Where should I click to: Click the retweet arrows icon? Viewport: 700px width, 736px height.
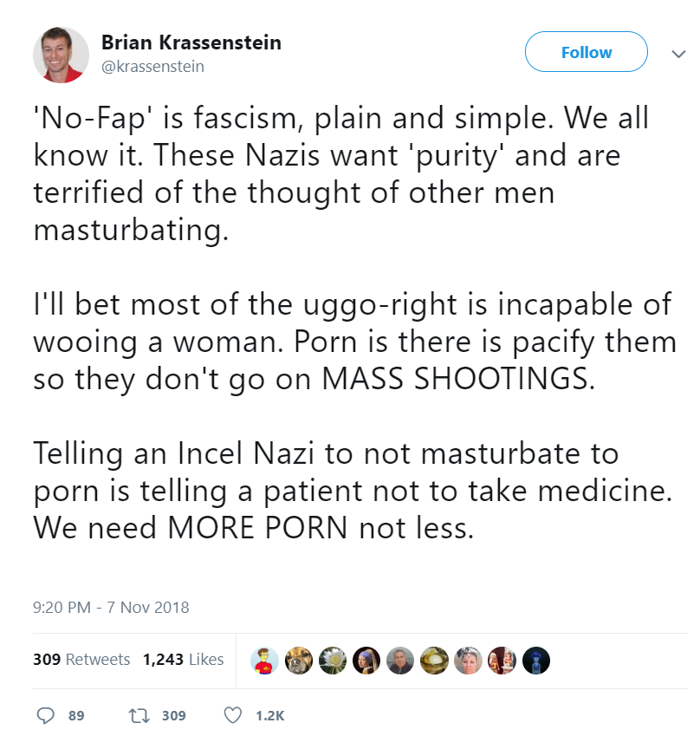pyautogui.click(x=137, y=715)
